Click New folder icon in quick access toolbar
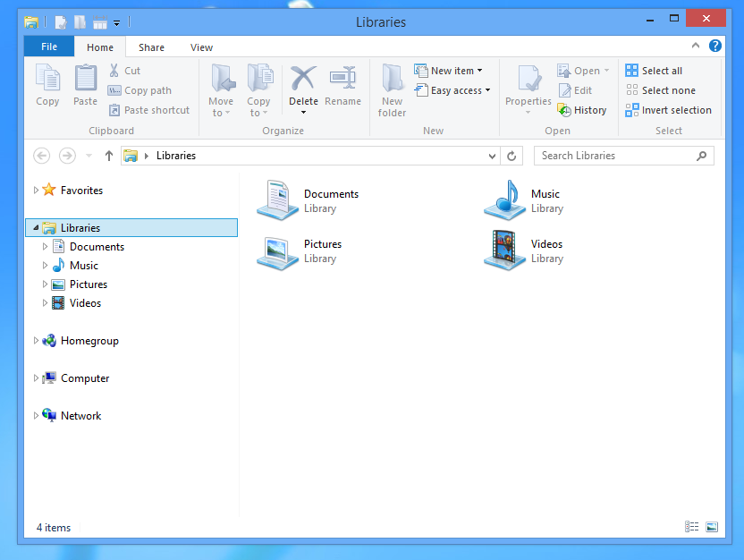This screenshot has height=560, width=744. 80,22
